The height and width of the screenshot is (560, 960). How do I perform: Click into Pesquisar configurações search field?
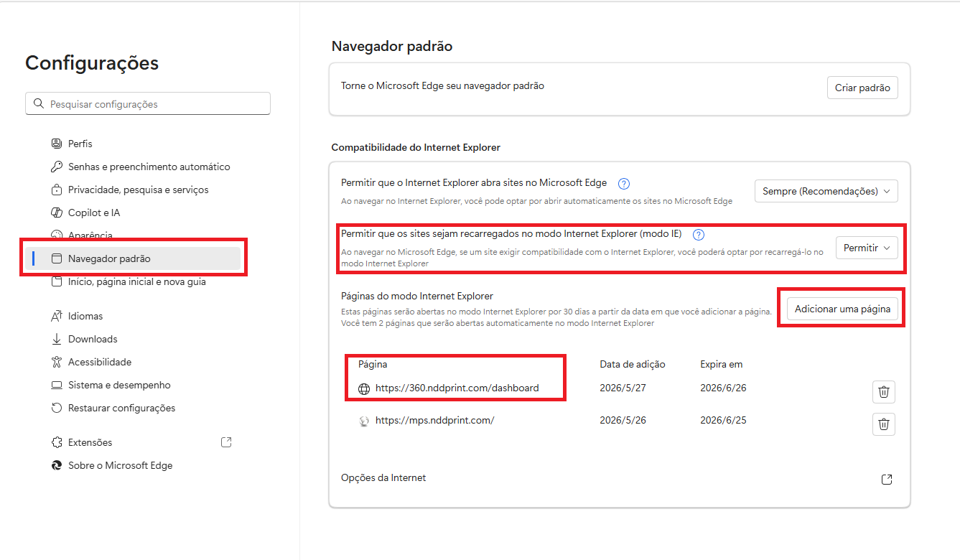[148, 103]
